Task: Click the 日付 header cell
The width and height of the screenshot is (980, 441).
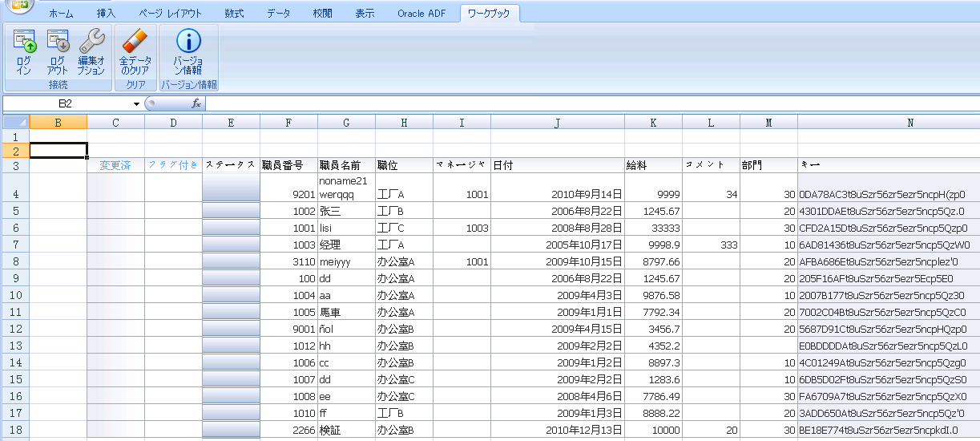Action: [x=558, y=165]
